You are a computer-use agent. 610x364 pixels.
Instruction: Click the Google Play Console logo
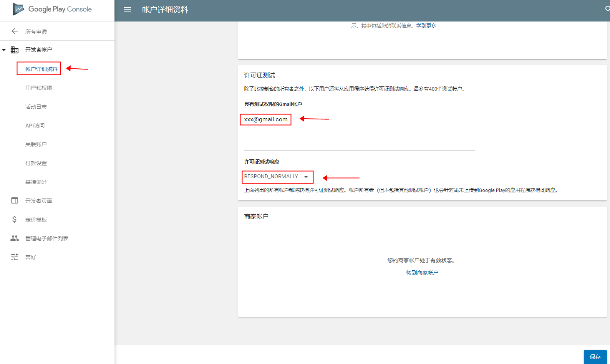52,9
